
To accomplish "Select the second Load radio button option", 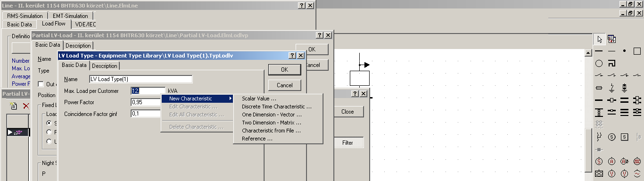I will point(49,132).
